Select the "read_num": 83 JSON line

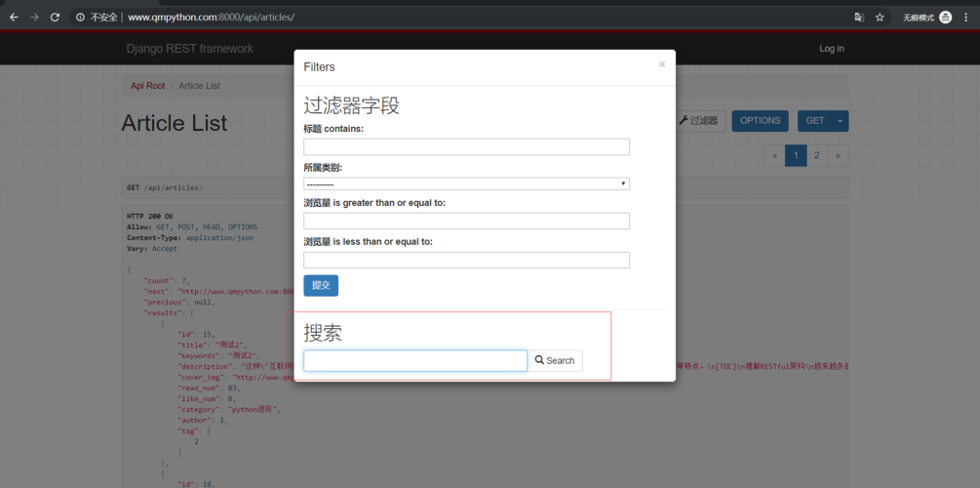[209, 387]
